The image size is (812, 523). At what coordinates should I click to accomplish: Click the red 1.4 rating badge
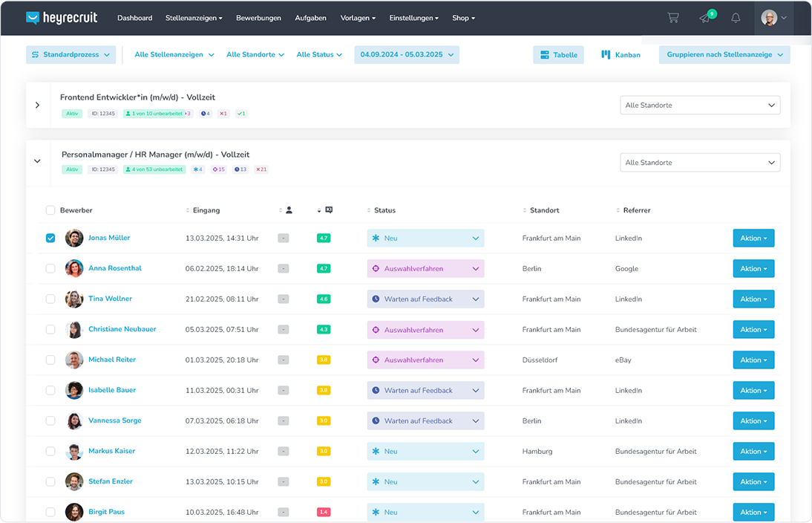click(x=324, y=513)
